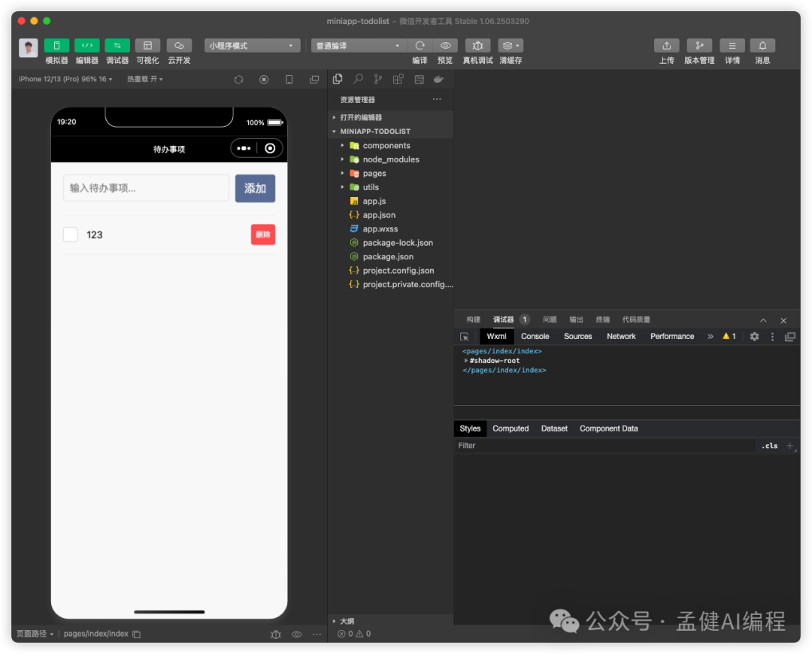Click the save-layout icon in editor sidebar

tap(419, 79)
